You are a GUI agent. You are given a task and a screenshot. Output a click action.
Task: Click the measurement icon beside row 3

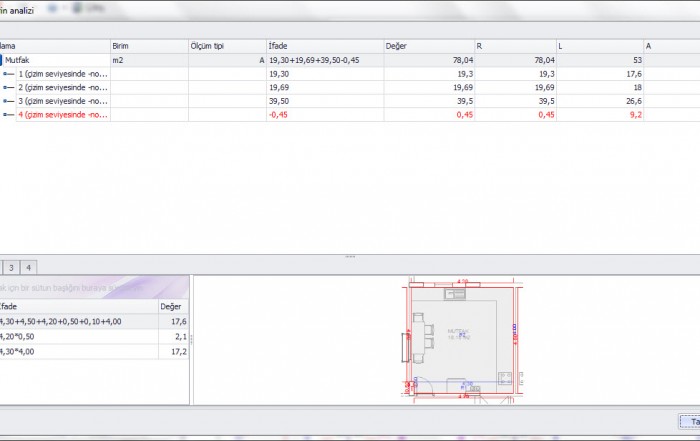pyautogui.click(x=10, y=101)
